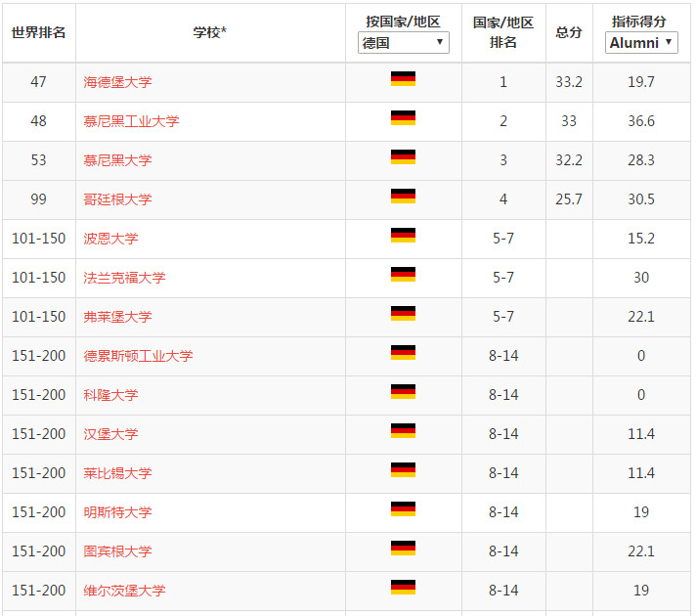Open the 维尔茨堡大学 link
Screen dimensions: 696x616
coord(125,591)
